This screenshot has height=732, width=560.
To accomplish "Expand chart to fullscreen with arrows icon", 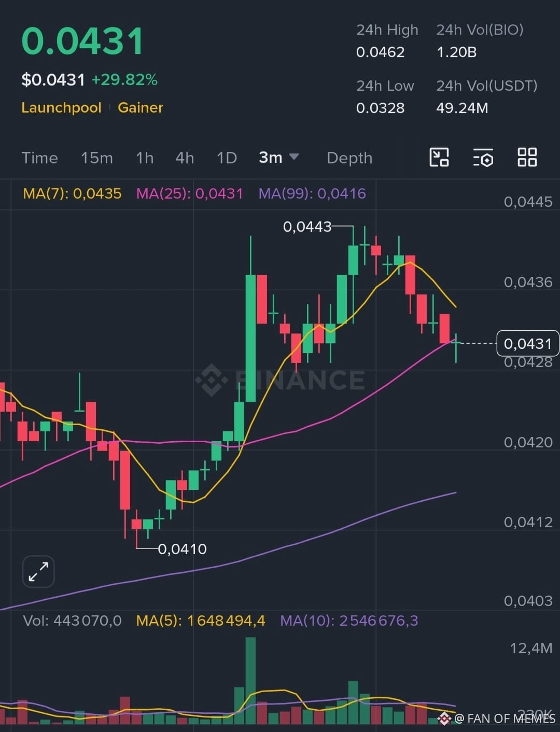I will [x=38, y=572].
